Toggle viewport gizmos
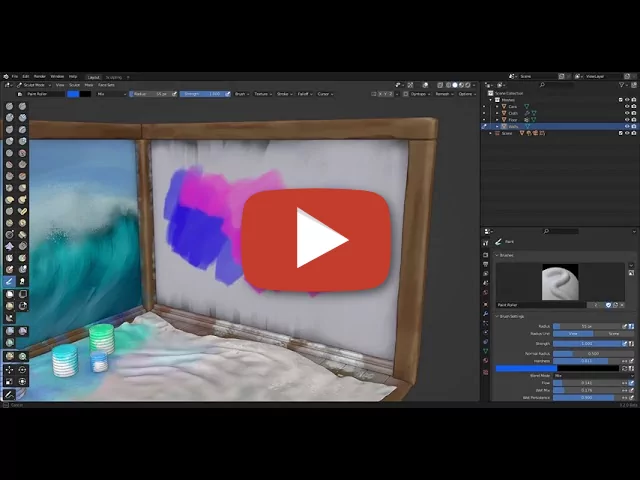 coord(410,85)
